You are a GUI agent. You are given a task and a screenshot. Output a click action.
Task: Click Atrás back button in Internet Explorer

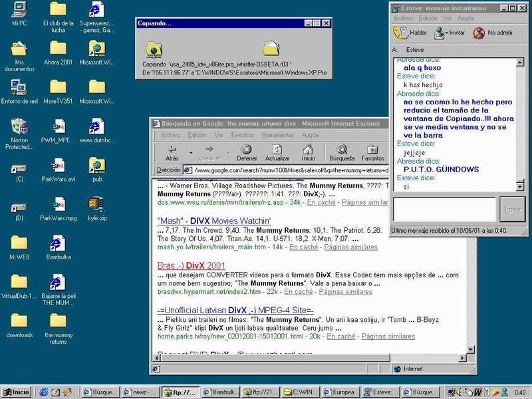pos(172,153)
